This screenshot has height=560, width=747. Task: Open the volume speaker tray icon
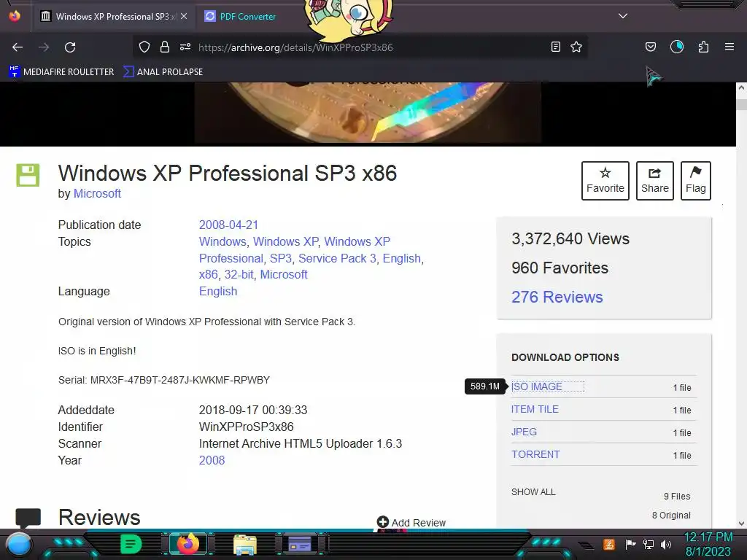666,544
